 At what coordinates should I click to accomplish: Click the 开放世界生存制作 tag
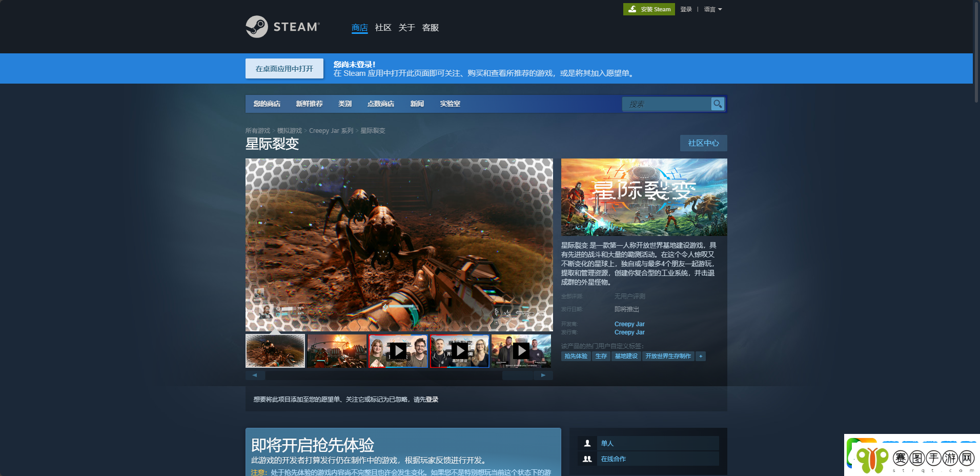(668, 356)
